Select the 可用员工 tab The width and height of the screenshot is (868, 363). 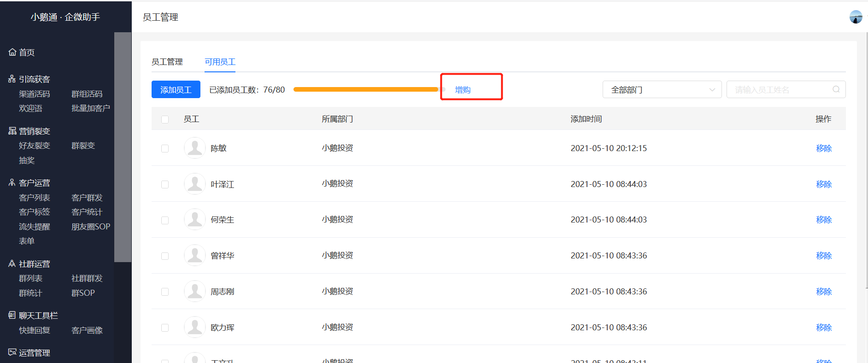[x=220, y=62]
